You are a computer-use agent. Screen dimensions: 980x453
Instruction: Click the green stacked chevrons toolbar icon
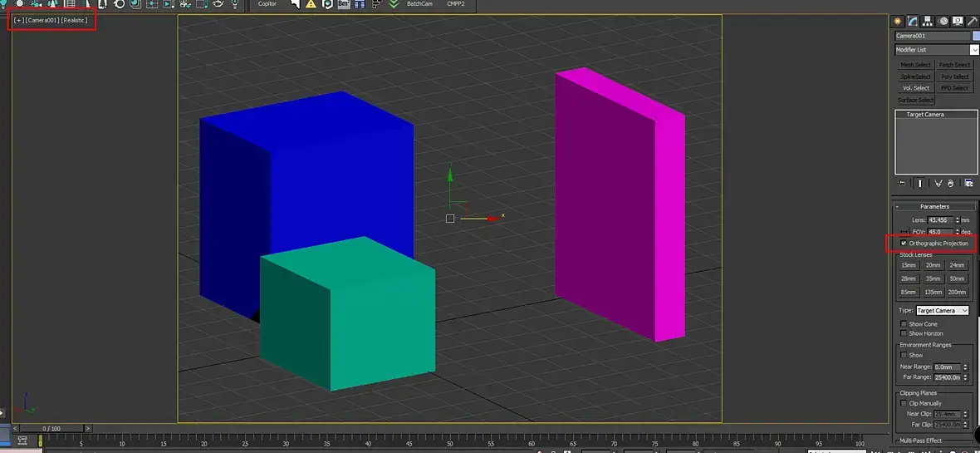393,4
